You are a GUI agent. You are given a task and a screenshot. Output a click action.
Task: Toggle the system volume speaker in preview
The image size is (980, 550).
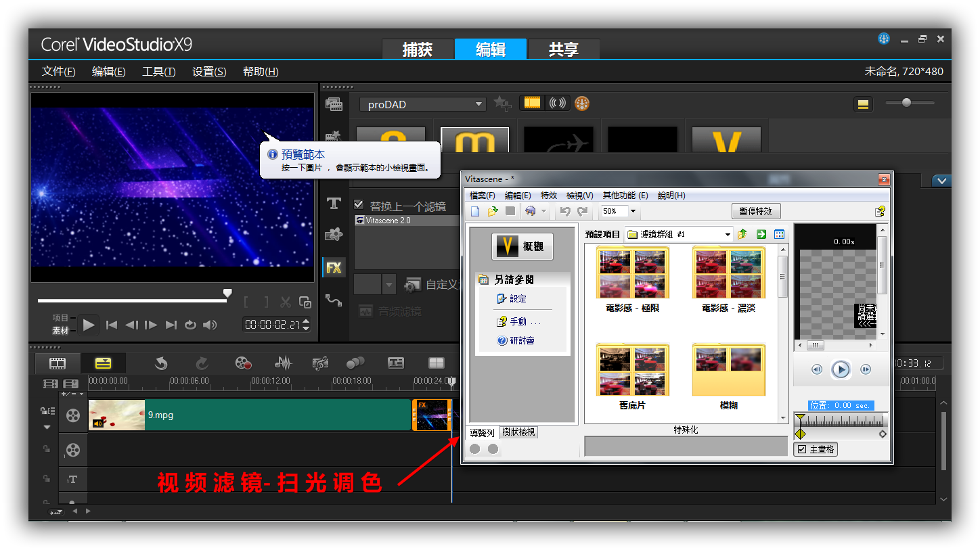[210, 325]
